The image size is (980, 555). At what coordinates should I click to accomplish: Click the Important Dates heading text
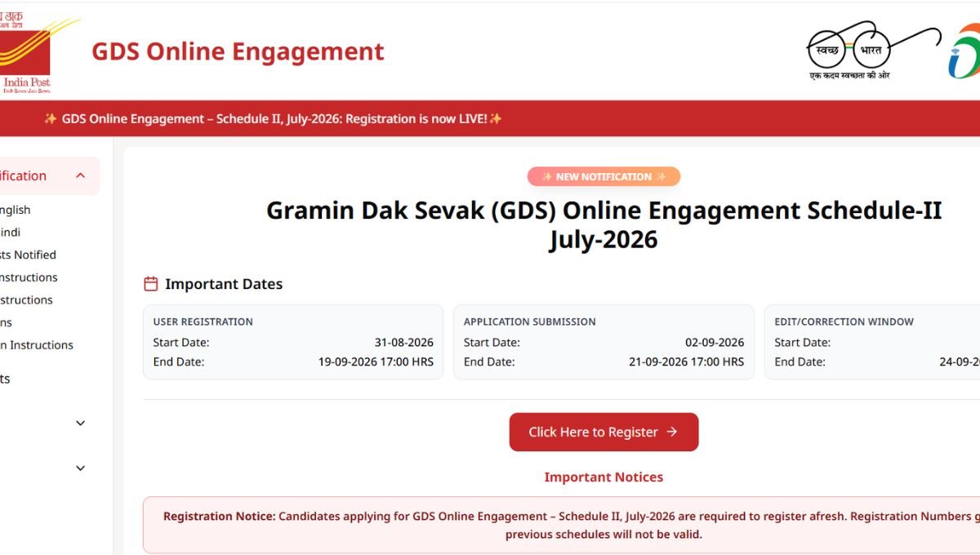pyautogui.click(x=224, y=284)
